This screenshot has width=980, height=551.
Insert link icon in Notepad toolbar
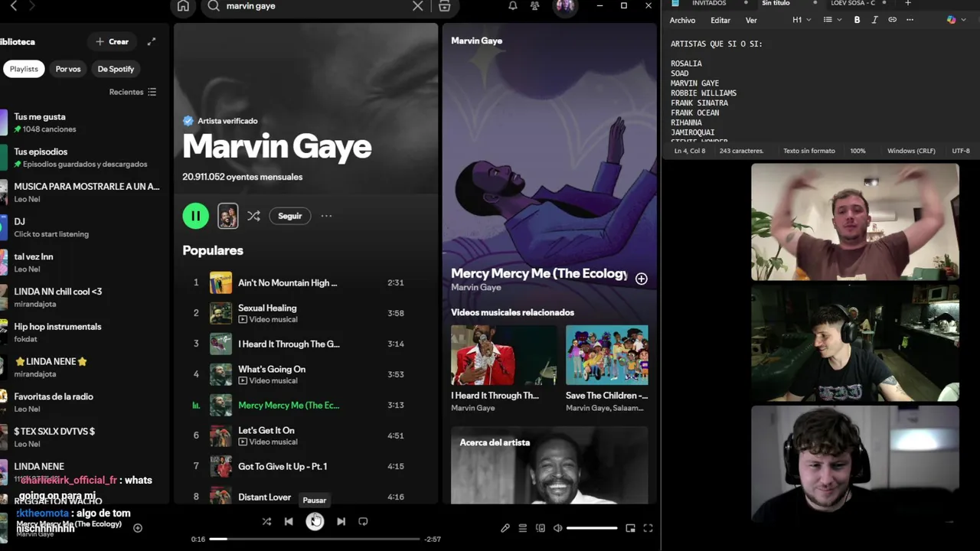(x=892, y=20)
